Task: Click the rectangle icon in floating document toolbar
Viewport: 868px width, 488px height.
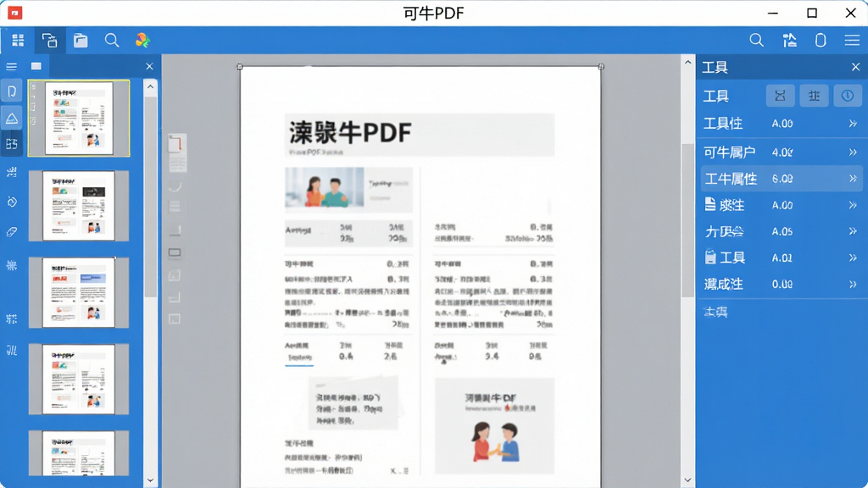Action: (x=175, y=252)
